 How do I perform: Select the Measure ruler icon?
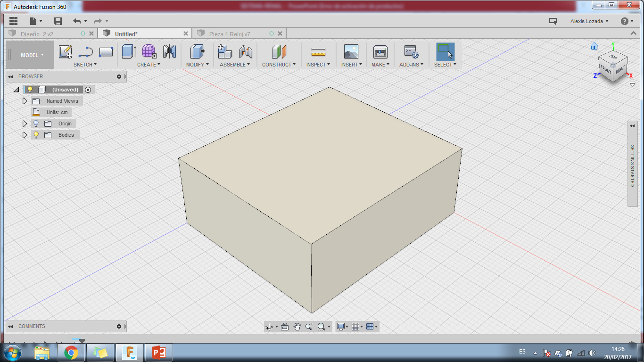[318, 52]
